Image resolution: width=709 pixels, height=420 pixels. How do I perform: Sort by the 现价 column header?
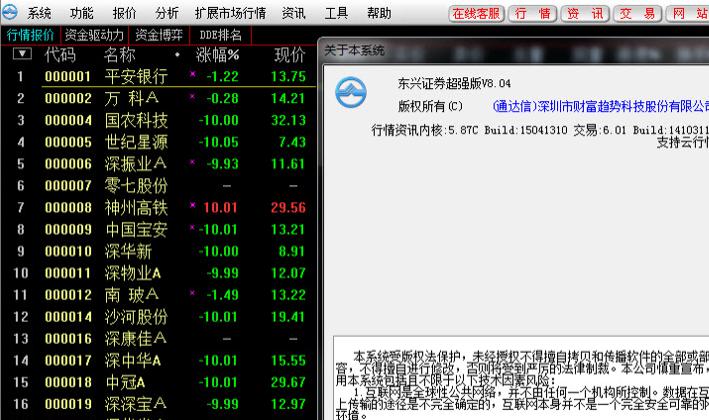click(x=290, y=55)
